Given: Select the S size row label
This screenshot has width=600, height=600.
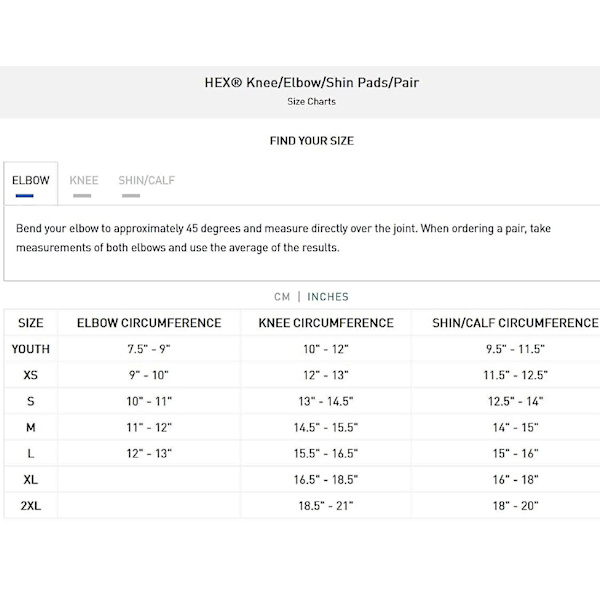Looking at the screenshot, I should tap(31, 401).
